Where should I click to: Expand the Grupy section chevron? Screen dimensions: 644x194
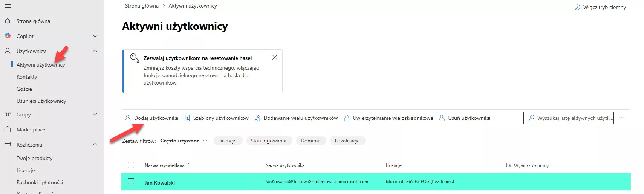coord(95,115)
